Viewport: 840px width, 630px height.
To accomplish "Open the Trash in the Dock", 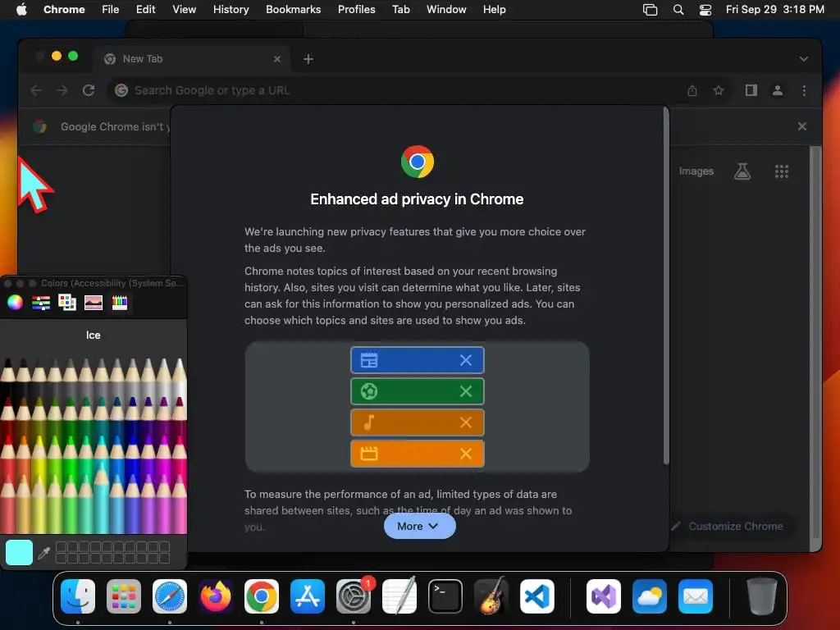I will point(762,596).
